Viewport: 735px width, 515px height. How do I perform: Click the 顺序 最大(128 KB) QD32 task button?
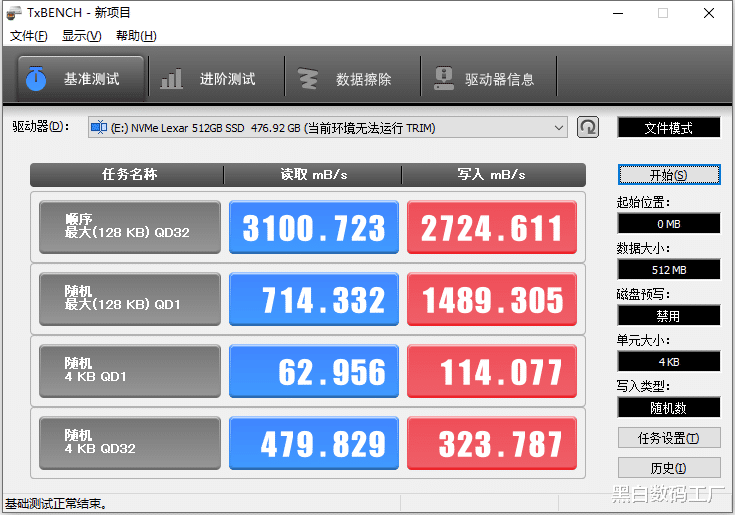click(130, 227)
